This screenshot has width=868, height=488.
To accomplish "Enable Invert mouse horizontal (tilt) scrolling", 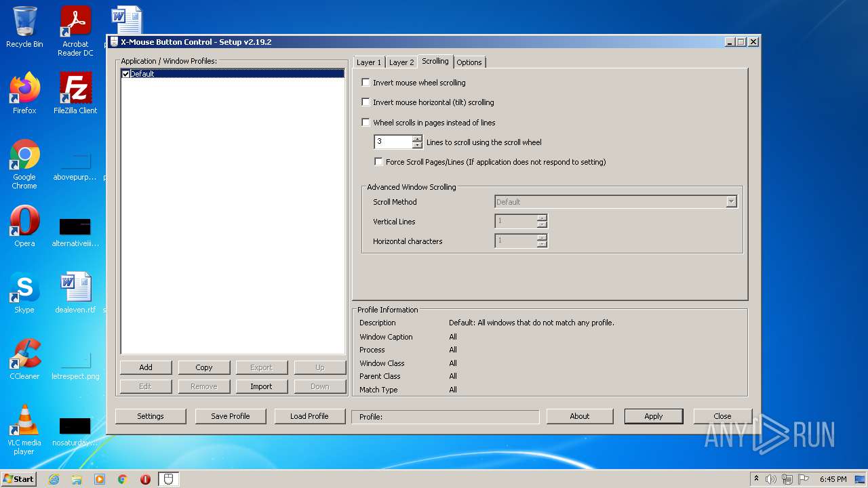I will coord(366,102).
